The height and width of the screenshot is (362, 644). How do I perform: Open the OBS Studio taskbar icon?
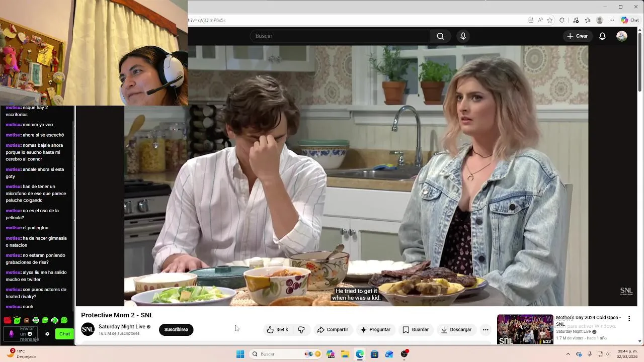coord(404,354)
